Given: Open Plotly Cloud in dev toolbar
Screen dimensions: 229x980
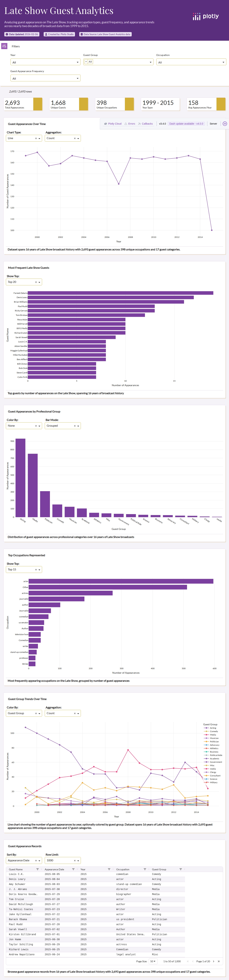Looking at the screenshot, I should 113,124.
